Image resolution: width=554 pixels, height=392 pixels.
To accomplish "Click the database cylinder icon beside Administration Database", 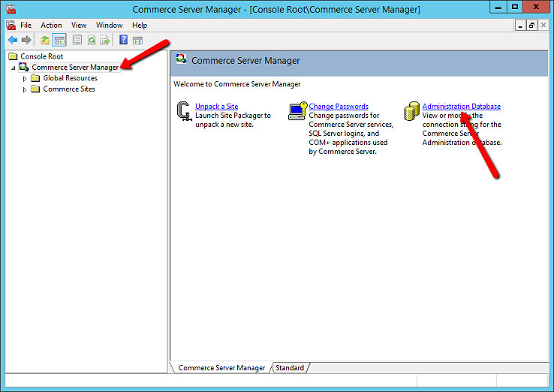I will (x=411, y=111).
